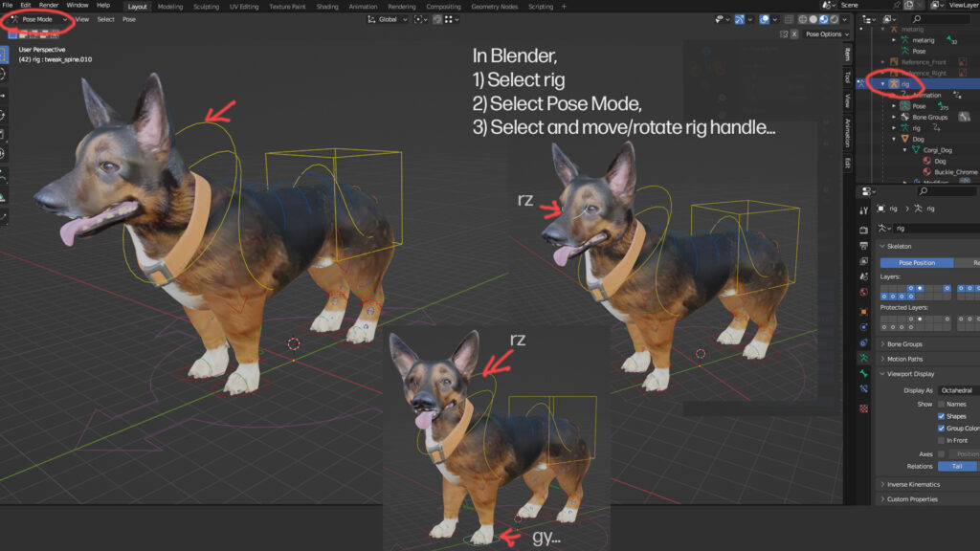
Task: Click the texture properties checker icon
Action: pos(864,408)
